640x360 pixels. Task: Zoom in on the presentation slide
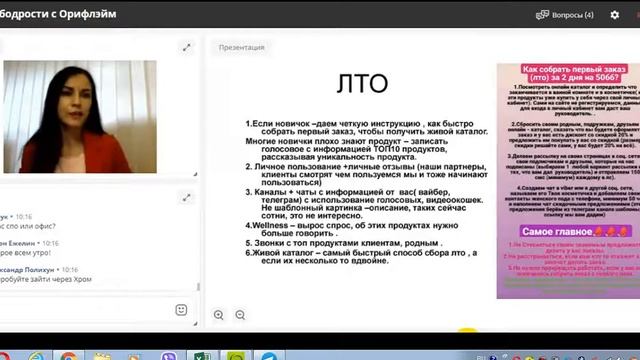click(219, 315)
